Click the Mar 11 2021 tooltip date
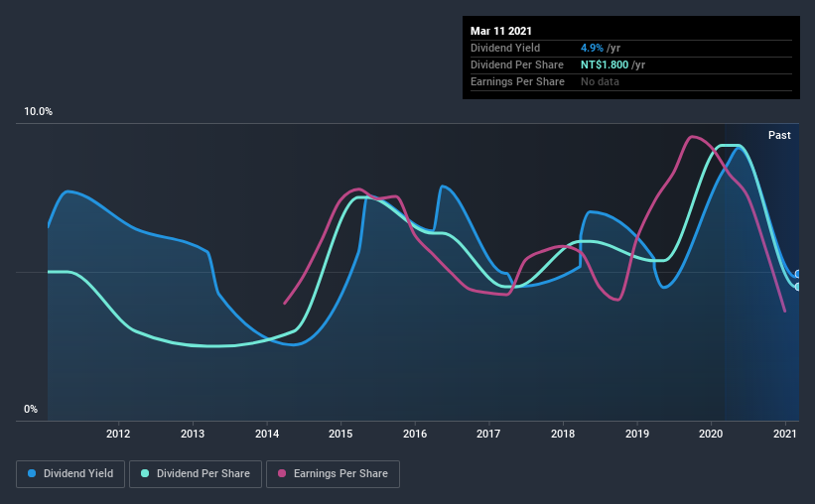The image size is (815, 504). pyautogui.click(x=501, y=31)
